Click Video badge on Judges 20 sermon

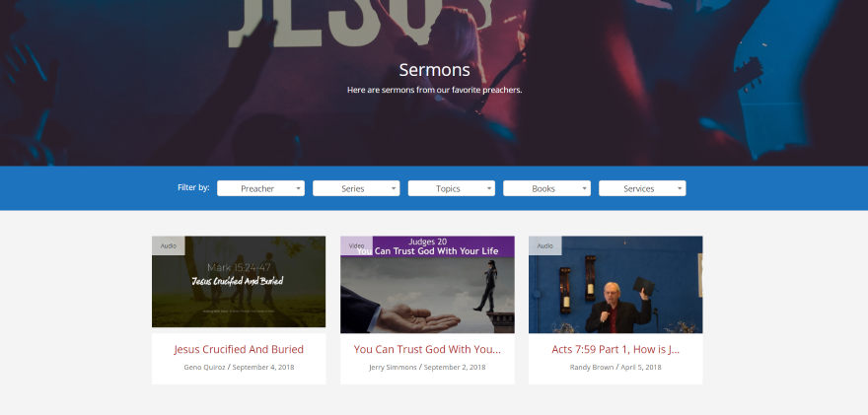click(356, 245)
